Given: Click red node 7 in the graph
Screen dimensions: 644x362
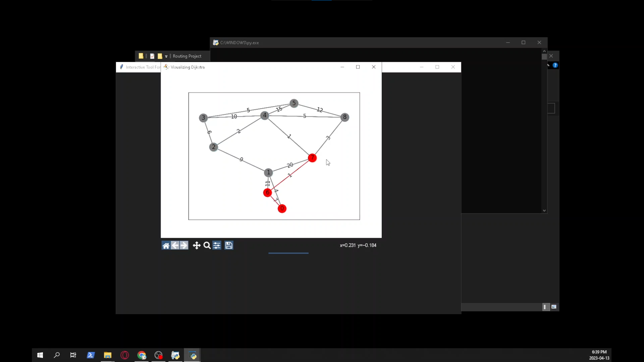Looking at the screenshot, I should click(x=312, y=158).
